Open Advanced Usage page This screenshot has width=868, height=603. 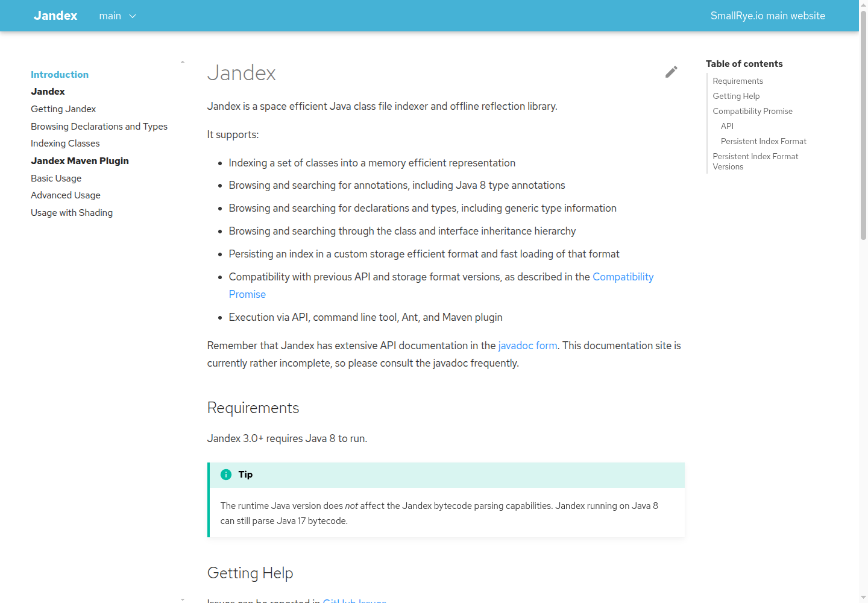66,195
